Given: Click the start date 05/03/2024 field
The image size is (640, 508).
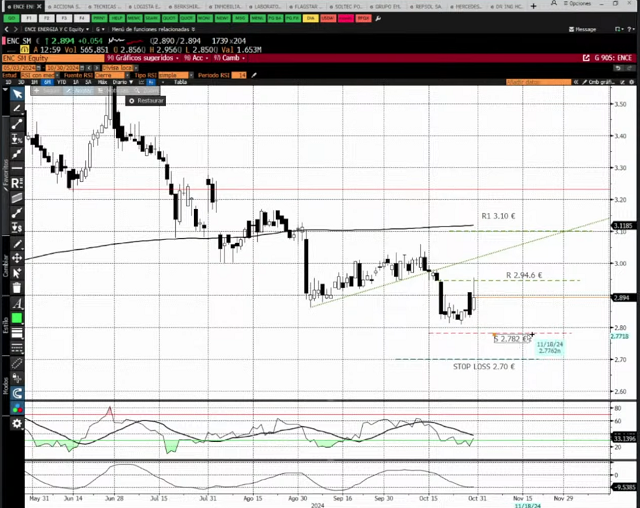Looking at the screenshot, I should [x=21, y=68].
